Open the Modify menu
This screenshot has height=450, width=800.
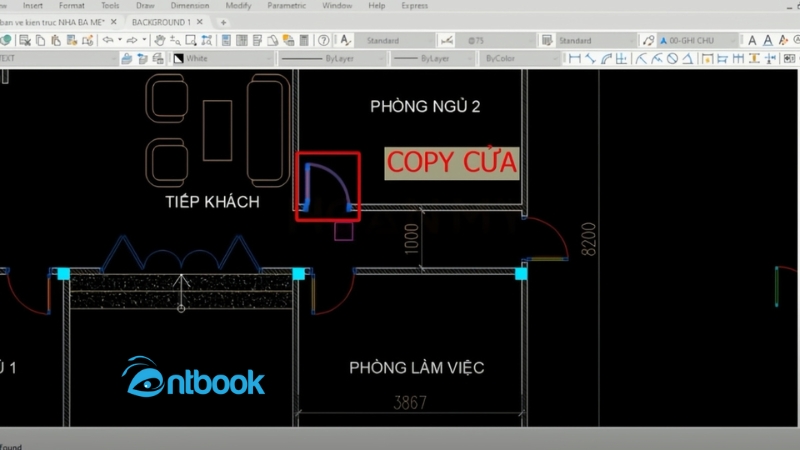coord(238,5)
